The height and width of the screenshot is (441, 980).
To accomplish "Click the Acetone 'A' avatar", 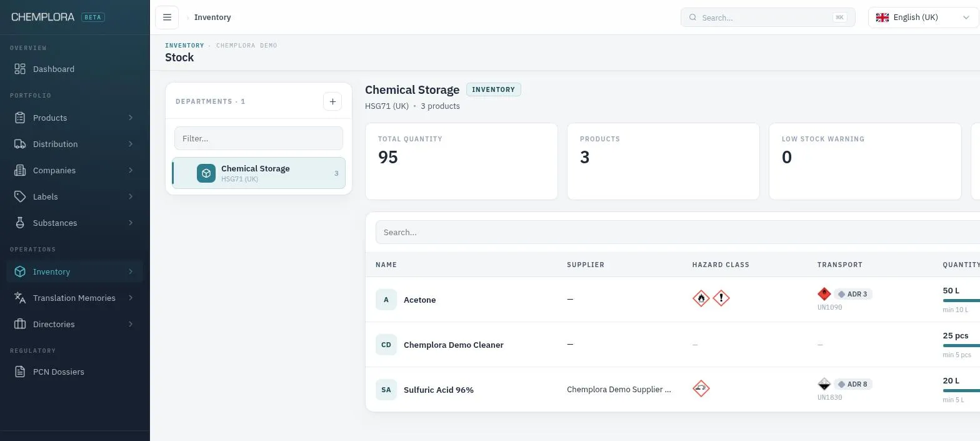I will [x=386, y=300].
